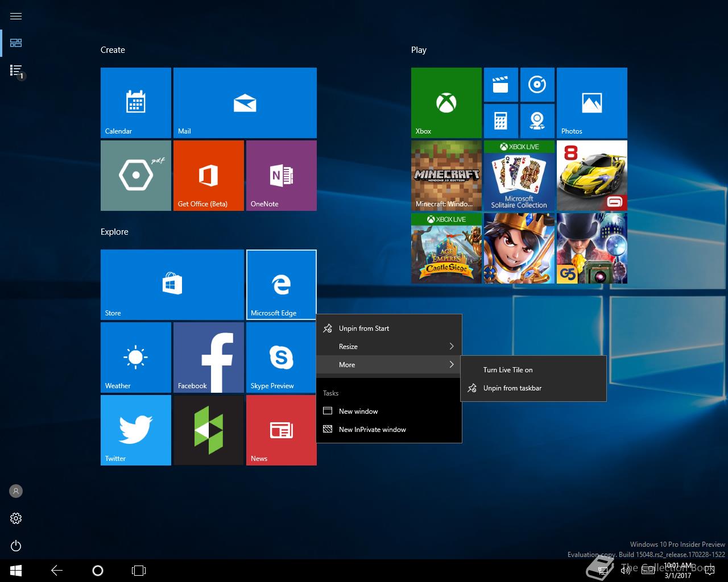Open the Groove Music small tile
This screenshot has width=728, height=582.
[x=537, y=85]
